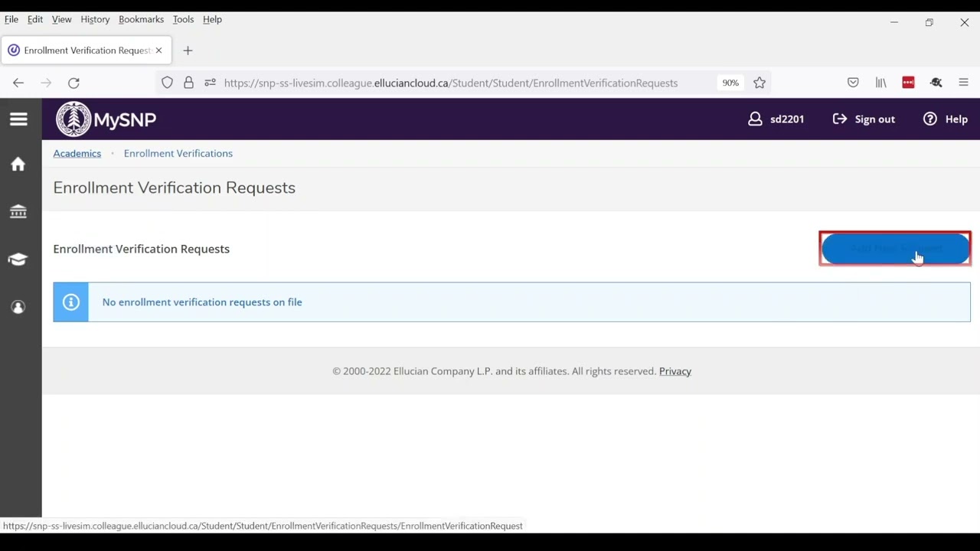Close the Enrollment Verification Requests tab
The image size is (980, 551).
158,51
